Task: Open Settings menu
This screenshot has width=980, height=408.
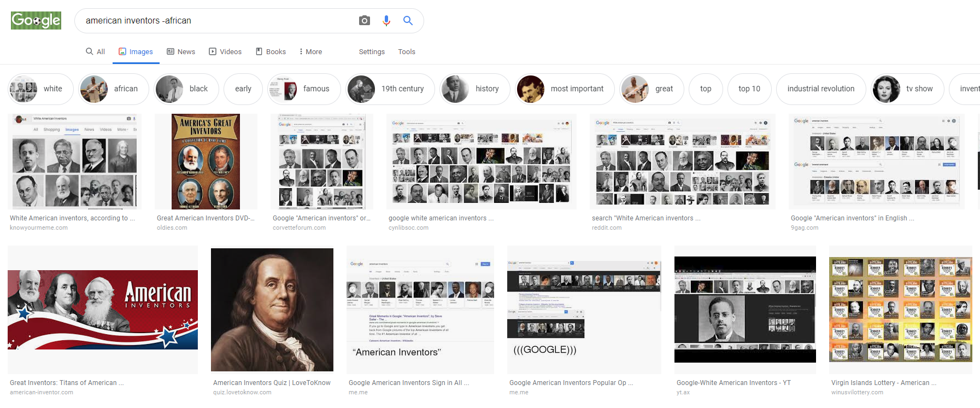Action: tap(372, 51)
